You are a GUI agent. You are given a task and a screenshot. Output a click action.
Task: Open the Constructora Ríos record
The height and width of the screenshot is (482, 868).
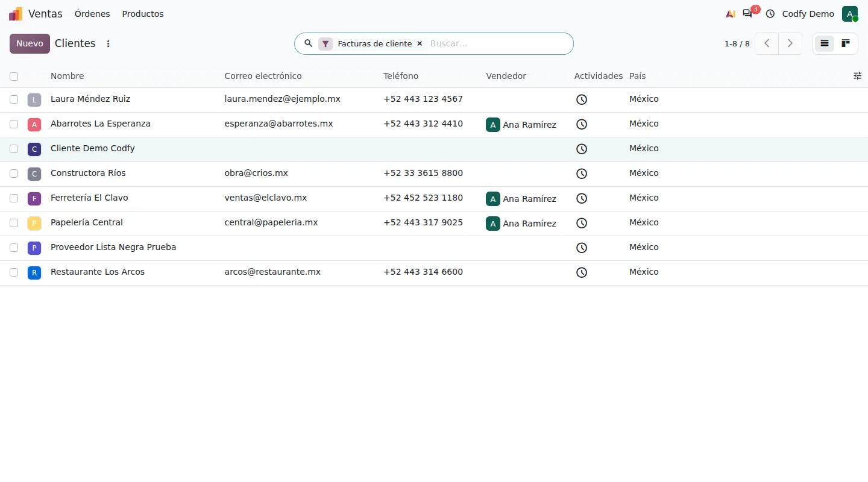pos(88,173)
